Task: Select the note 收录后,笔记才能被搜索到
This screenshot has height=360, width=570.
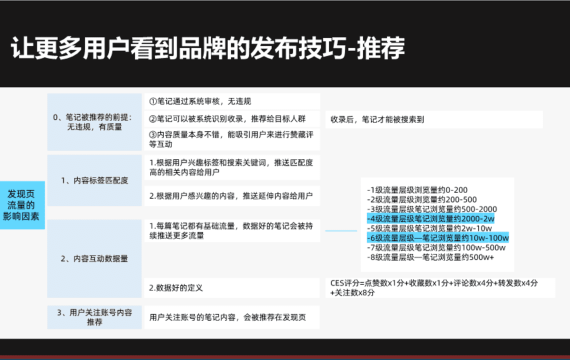Action: tap(434, 120)
